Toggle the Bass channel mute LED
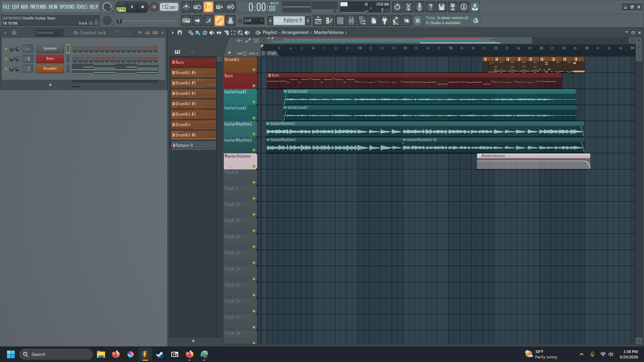This screenshot has height=362, width=644. point(6,59)
